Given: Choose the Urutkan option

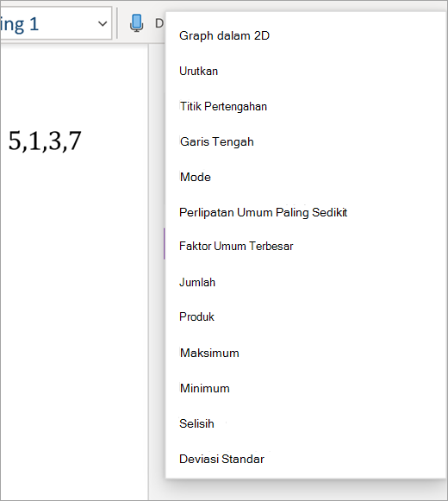Looking at the screenshot, I should pyautogui.click(x=198, y=71).
